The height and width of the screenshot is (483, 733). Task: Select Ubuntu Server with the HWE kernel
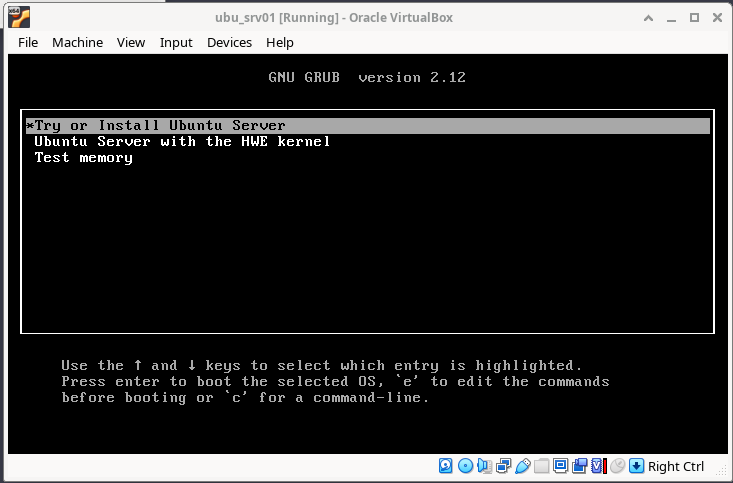tap(182, 142)
